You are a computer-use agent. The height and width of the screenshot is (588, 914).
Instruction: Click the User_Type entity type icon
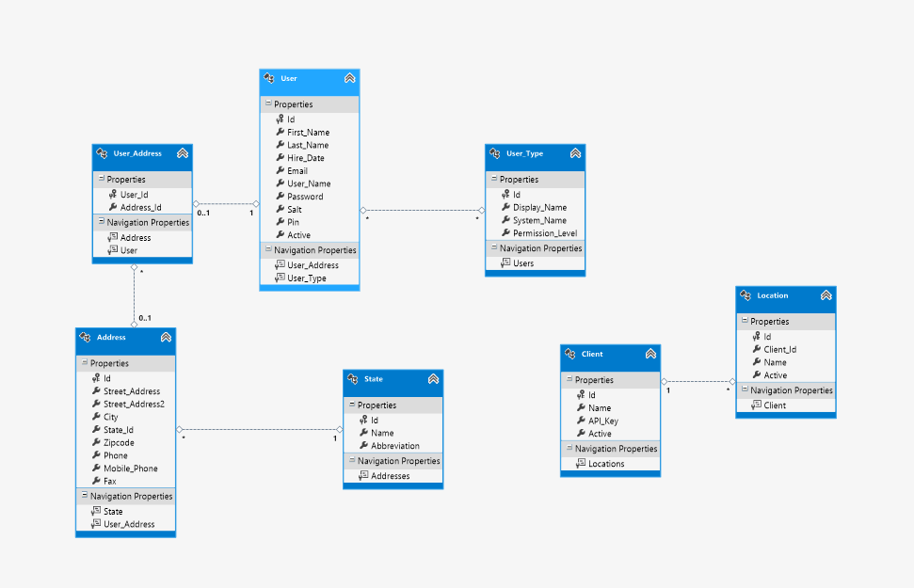point(495,153)
